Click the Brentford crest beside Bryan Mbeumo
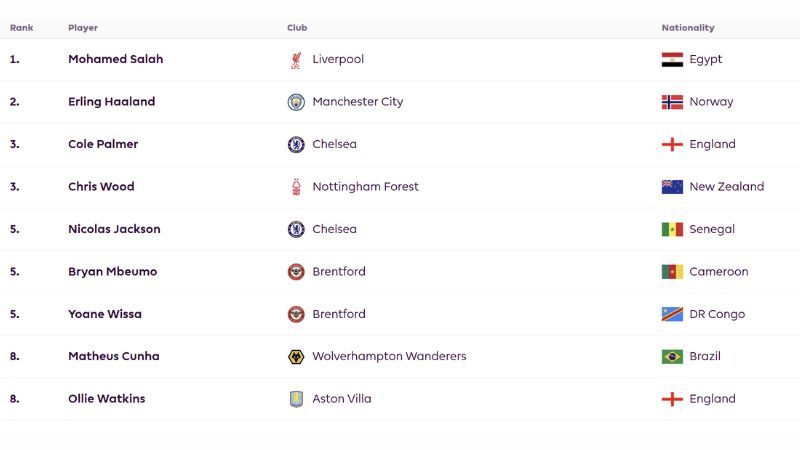Viewport: 800px width, 450px height. coord(296,272)
